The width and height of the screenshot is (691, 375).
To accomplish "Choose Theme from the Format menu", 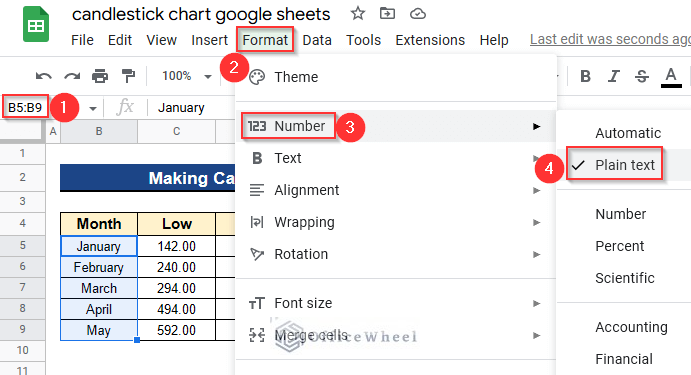I will 396,77.
